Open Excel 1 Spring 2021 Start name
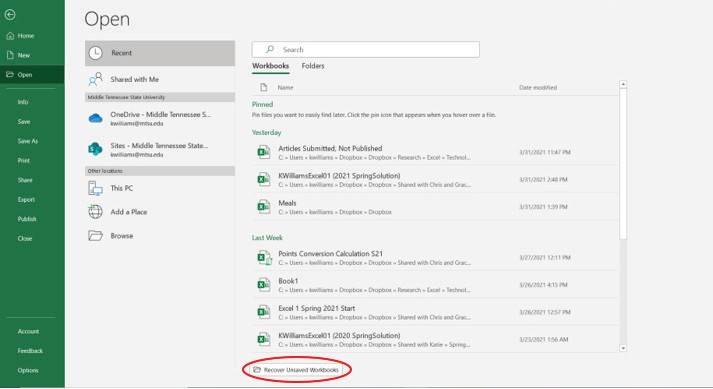 point(316,308)
